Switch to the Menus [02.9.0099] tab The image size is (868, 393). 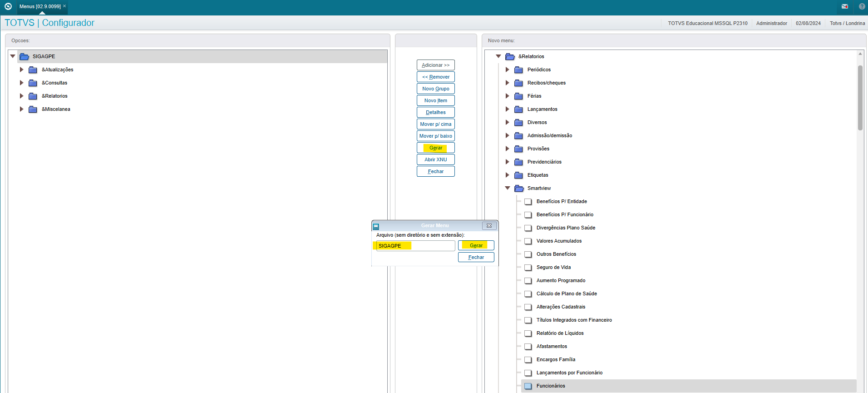click(40, 6)
